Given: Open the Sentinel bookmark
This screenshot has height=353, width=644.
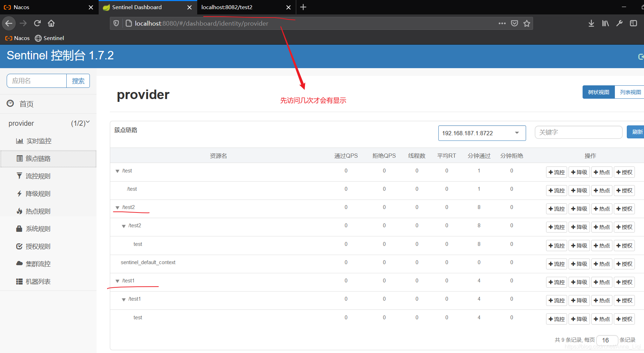Looking at the screenshot, I should (x=49, y=38).
